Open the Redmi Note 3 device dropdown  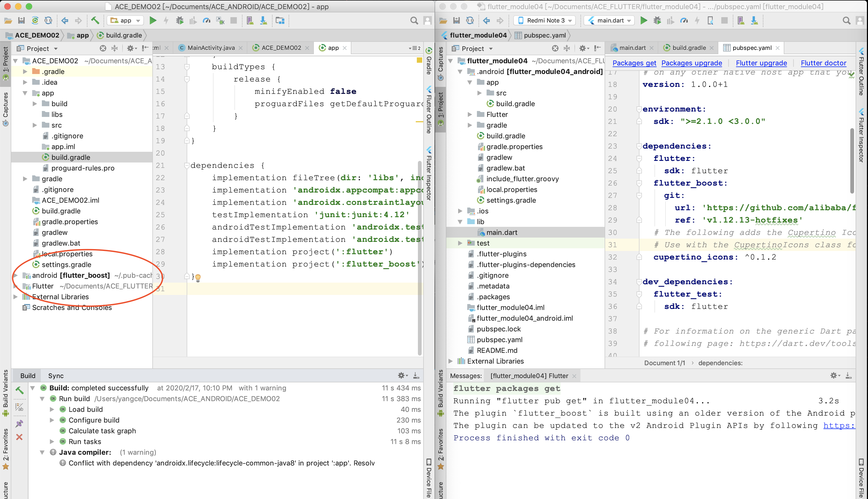pyautogui.click(x=545, y=21)
